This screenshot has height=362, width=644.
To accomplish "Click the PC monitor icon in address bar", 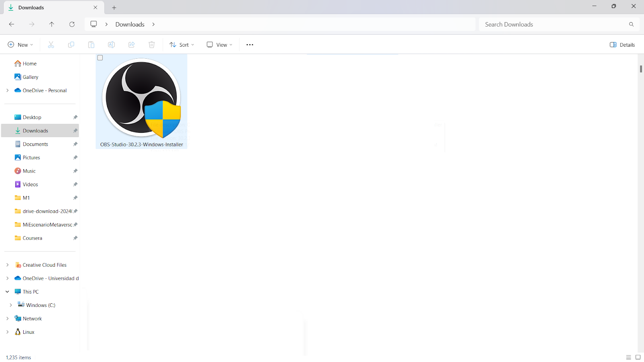I will pyautogui.click(x=94, y=24).
